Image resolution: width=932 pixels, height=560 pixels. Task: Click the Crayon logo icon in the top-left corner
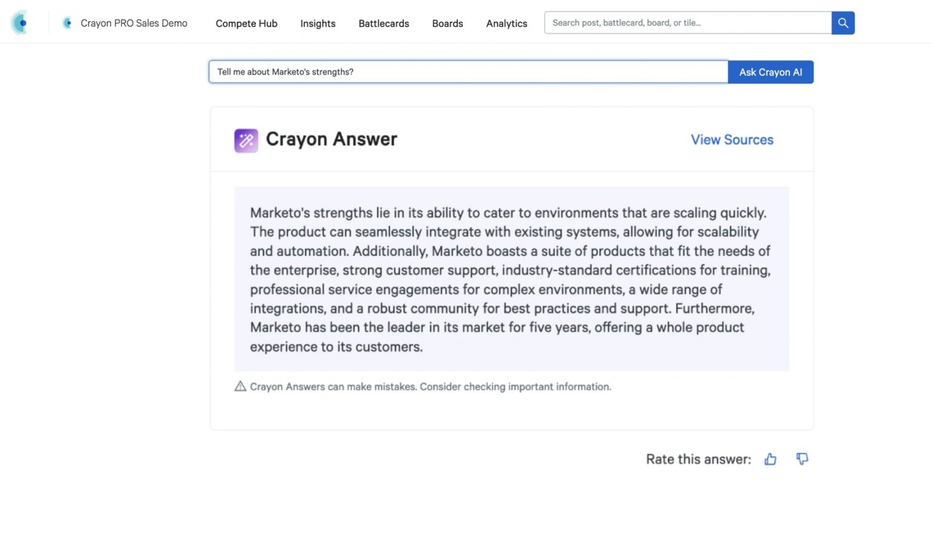click(x=20, y=22)
